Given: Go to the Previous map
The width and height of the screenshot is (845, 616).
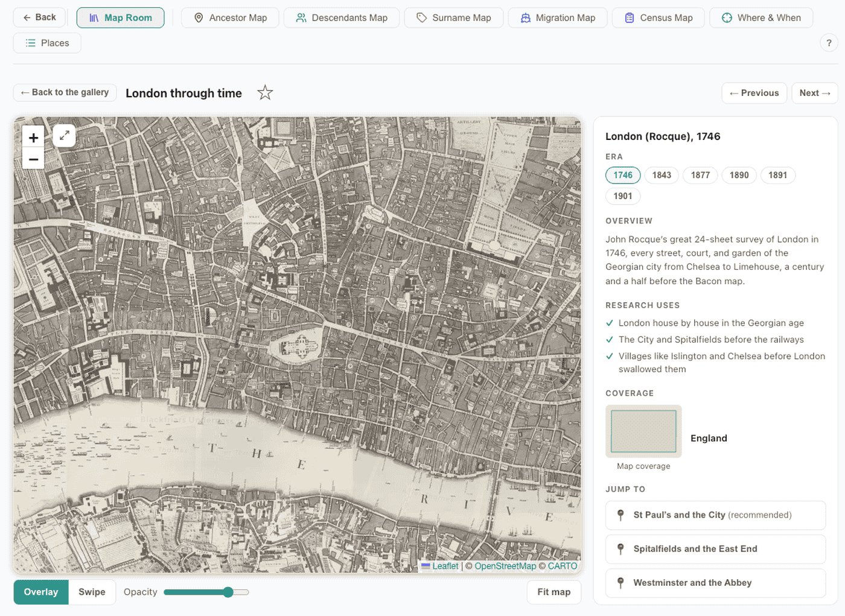Looking at the screenshot, I should point(754,93).
